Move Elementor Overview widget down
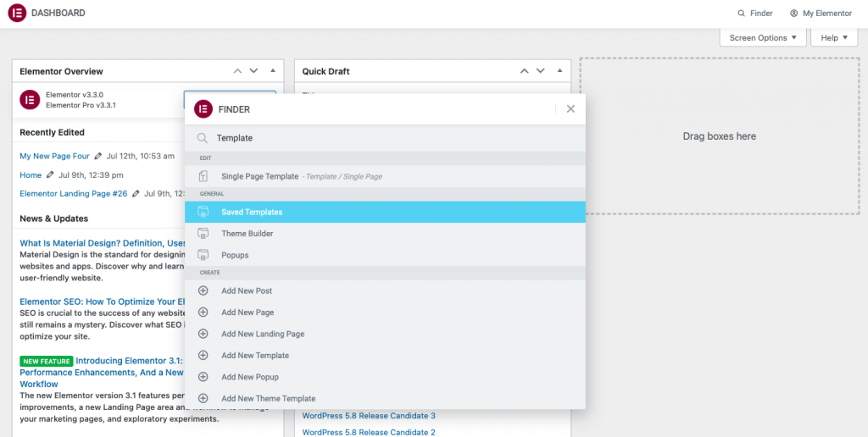The image size is (868, 437). (x=253, y=71)
